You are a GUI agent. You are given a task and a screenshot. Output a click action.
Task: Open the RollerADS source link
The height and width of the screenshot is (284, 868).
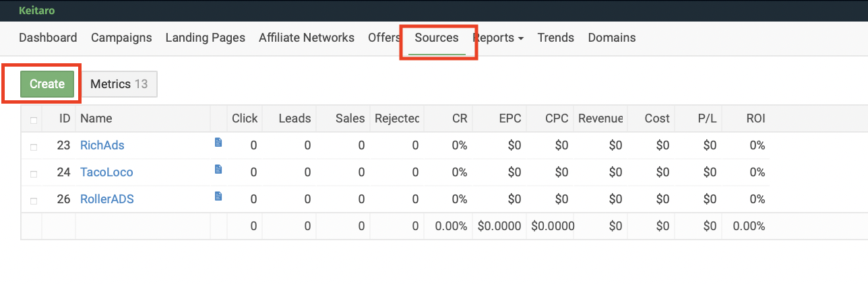click(x=107, y=199)
